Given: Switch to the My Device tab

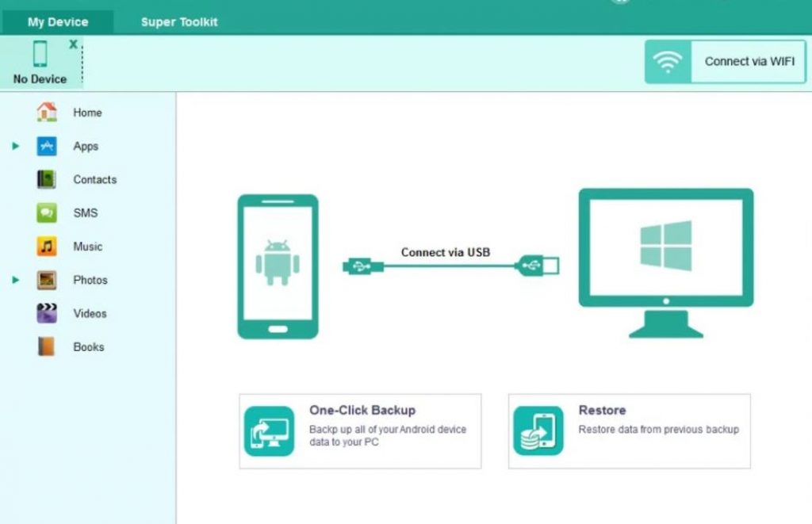Looking at the screenshot, I should click(x=57, y=22).
